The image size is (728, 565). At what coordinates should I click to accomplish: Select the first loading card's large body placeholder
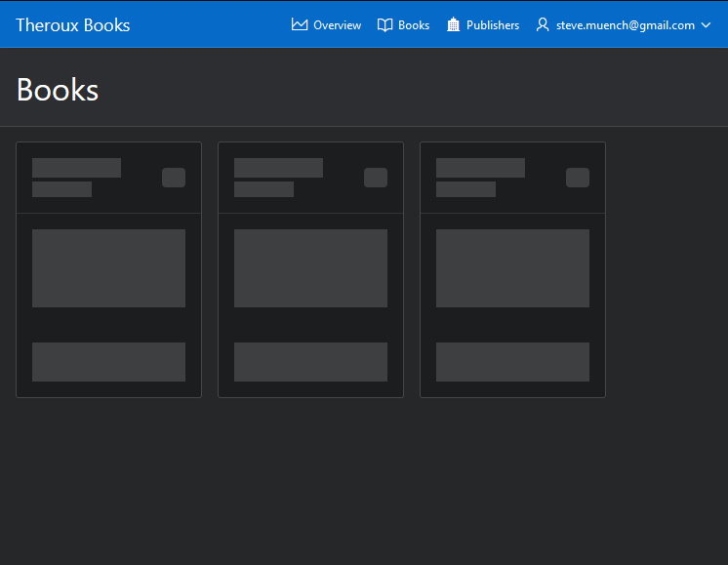(x=108, y=268)
